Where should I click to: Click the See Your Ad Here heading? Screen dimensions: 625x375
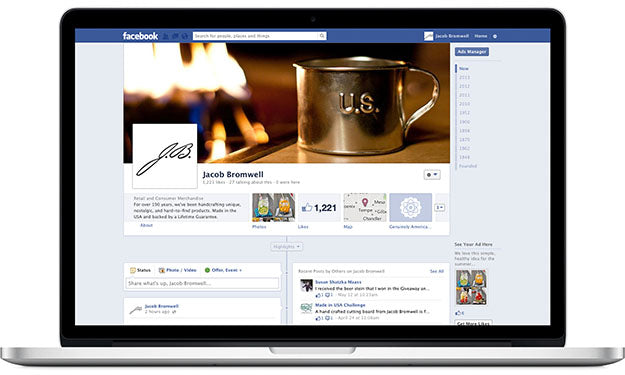tap(474, 244)
